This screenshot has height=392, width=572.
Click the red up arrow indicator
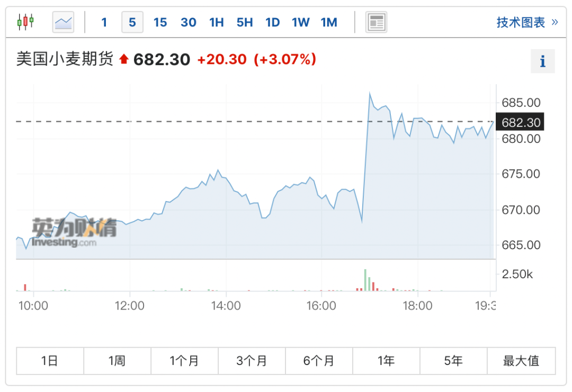pyautogui.click(x=124, y=59)
